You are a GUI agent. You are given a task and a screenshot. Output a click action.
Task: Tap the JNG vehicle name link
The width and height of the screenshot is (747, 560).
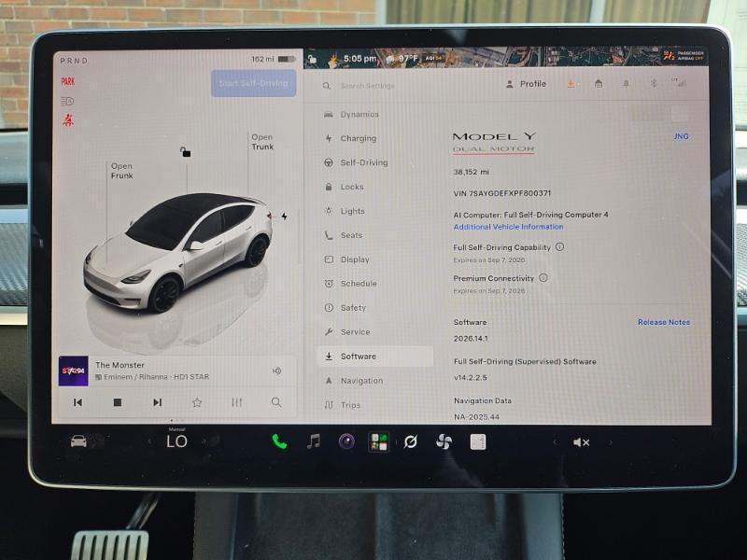(x=682, y=136)
